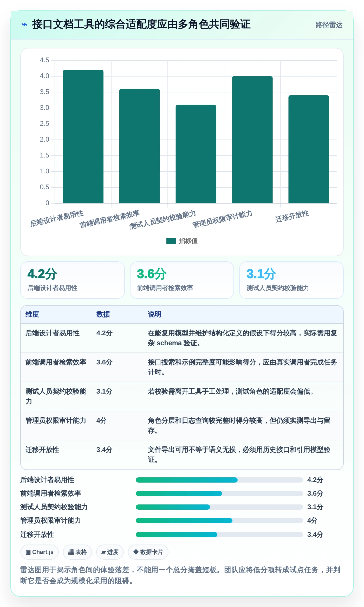364x607 pixels.
Task: Click the 指标值 legend label
Action: click(188, 241)
